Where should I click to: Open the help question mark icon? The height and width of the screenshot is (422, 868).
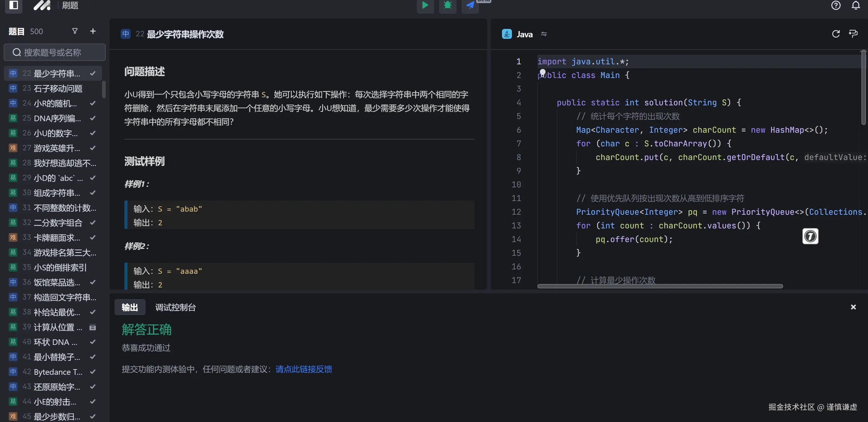coord(836,5)
